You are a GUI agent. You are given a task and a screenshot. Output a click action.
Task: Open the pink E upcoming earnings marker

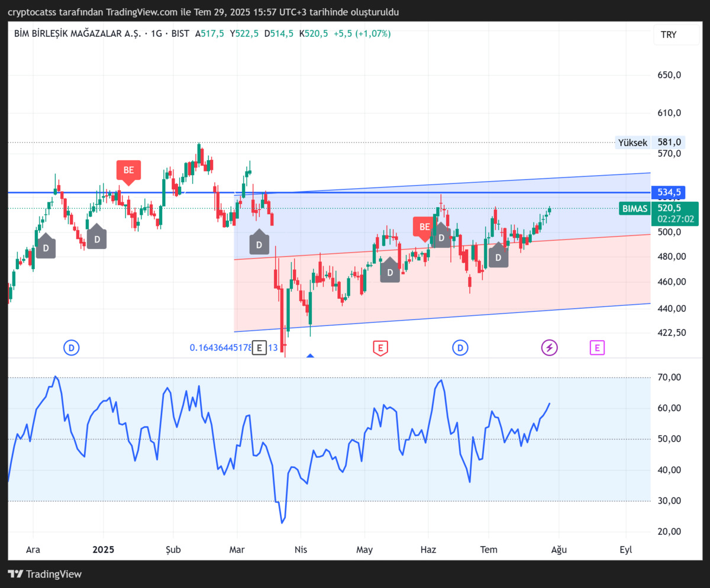pyautogui.click(x=597, y=348)
